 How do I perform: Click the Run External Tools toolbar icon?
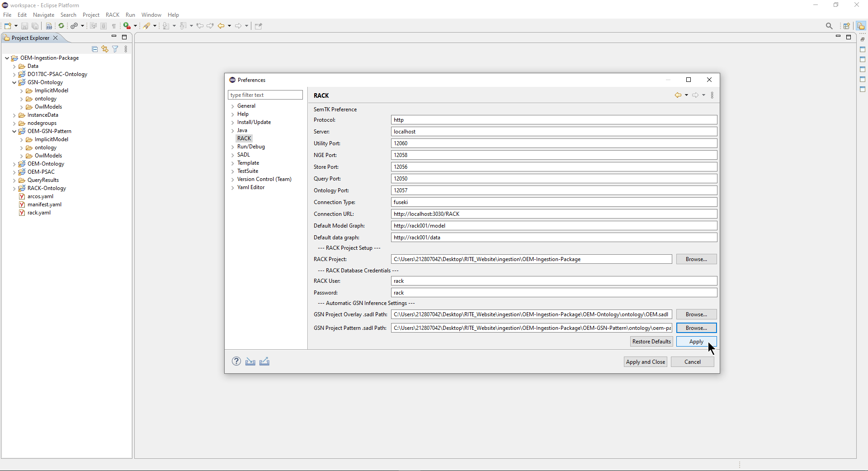127,26
